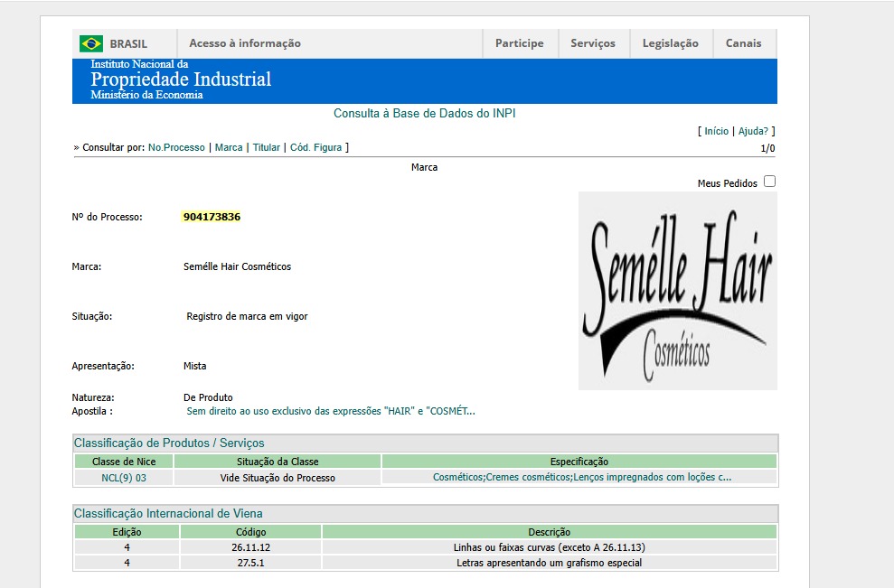Click the Consulta à Base de Dados do INPI title
Image resolution: width=894 pixels, height=588 pixels.
tap(424, 114)
